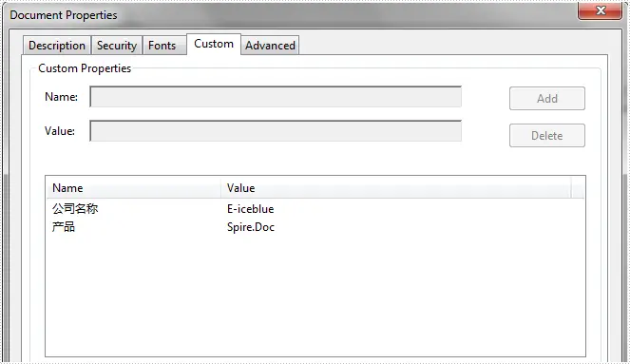Switch to the Description tab
630x364 pixels.
click(57, 46)
